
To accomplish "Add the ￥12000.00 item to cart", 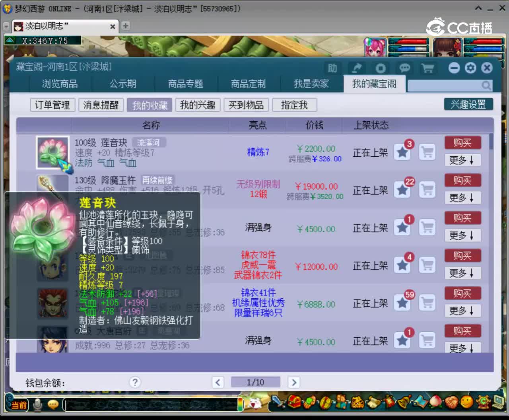I will coord(427,265).
